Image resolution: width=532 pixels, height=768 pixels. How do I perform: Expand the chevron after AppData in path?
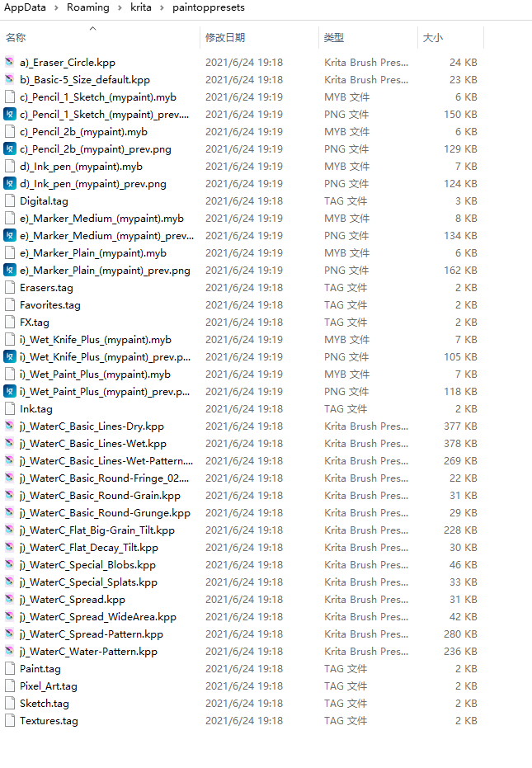[56, 7]
